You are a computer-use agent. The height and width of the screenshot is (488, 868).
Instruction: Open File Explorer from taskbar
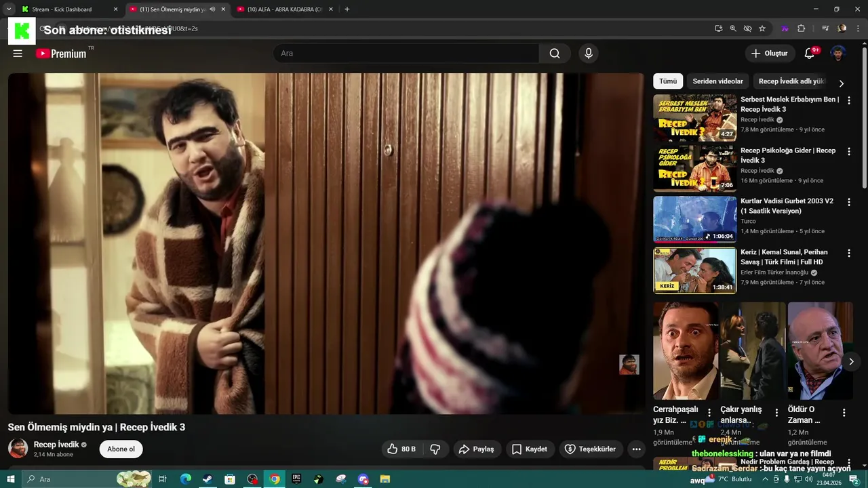(x=384, y=479)
